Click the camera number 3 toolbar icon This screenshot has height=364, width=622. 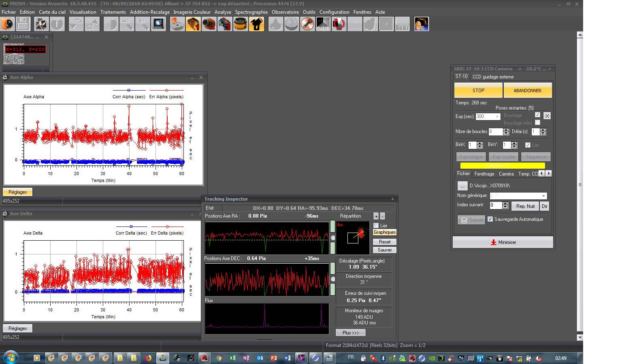(x=225, y=24)
